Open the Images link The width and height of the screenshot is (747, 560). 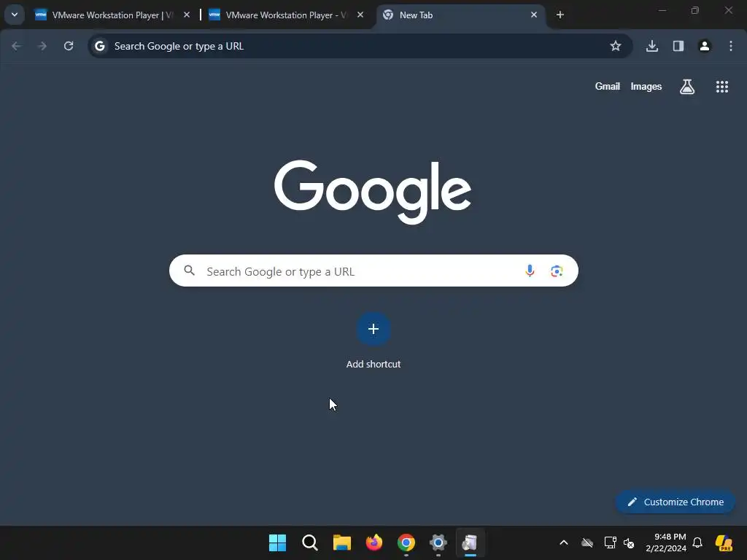click(646, 86)
